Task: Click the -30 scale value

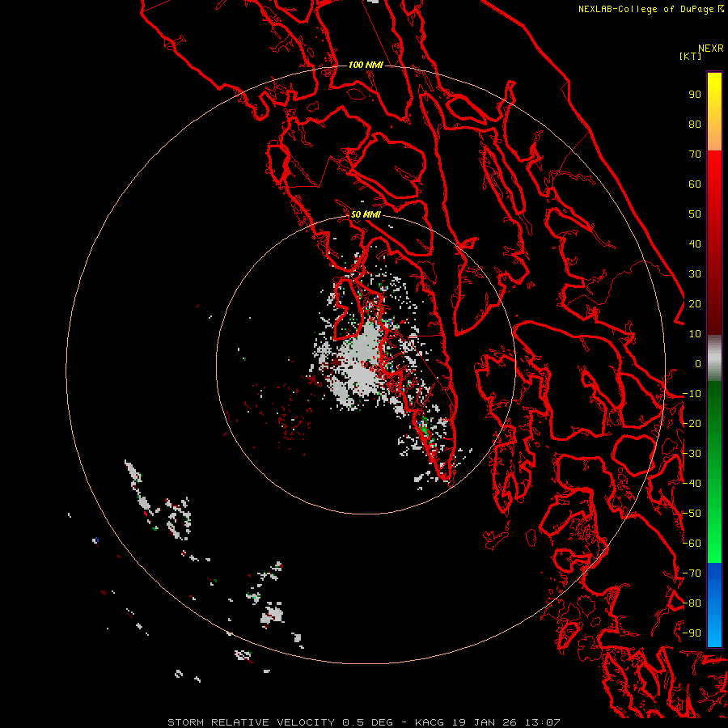Action: click(692, 454)
